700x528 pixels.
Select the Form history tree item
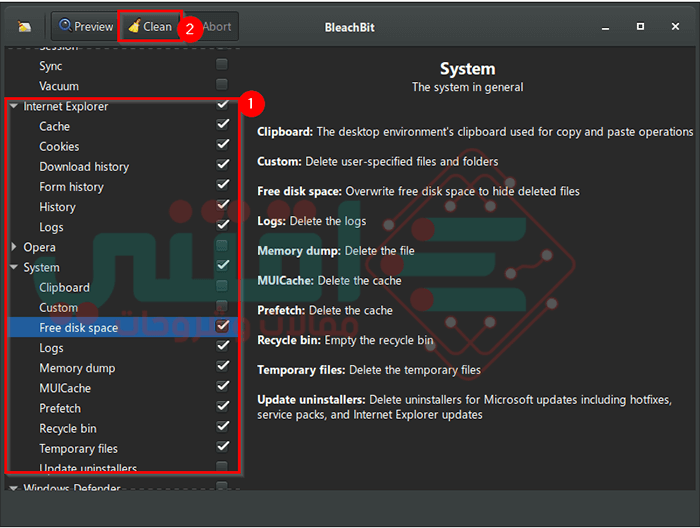click(x=71, y=187)
